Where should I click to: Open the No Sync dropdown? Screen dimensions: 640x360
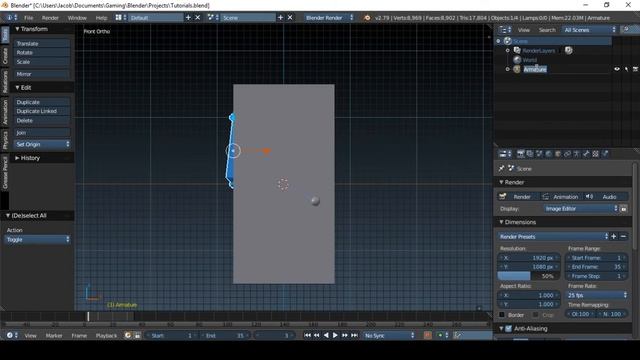click(x=388, y=335)
